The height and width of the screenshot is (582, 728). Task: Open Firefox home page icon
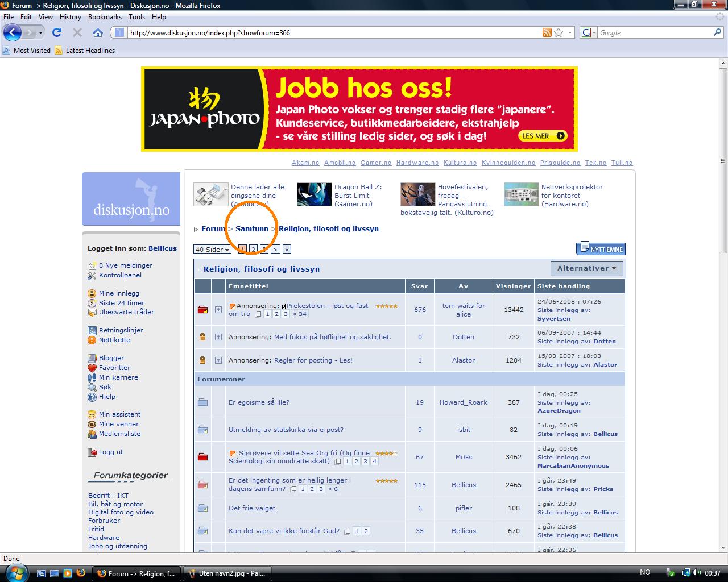(98, 32)
